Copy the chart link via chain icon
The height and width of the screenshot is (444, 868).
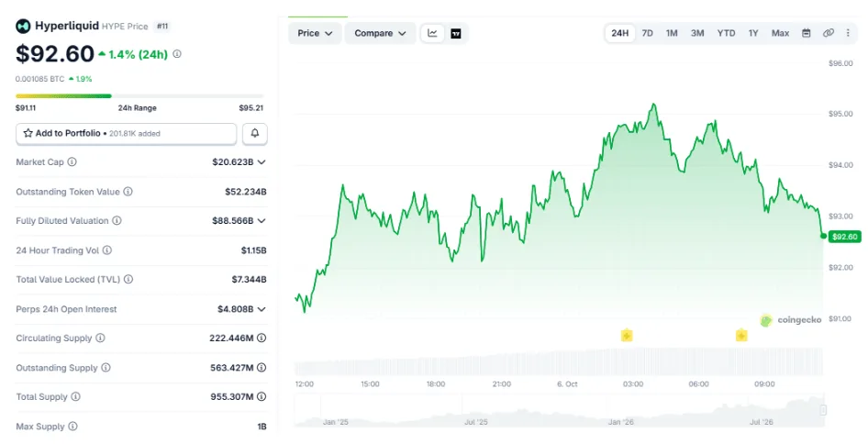(x=829, y=33)
